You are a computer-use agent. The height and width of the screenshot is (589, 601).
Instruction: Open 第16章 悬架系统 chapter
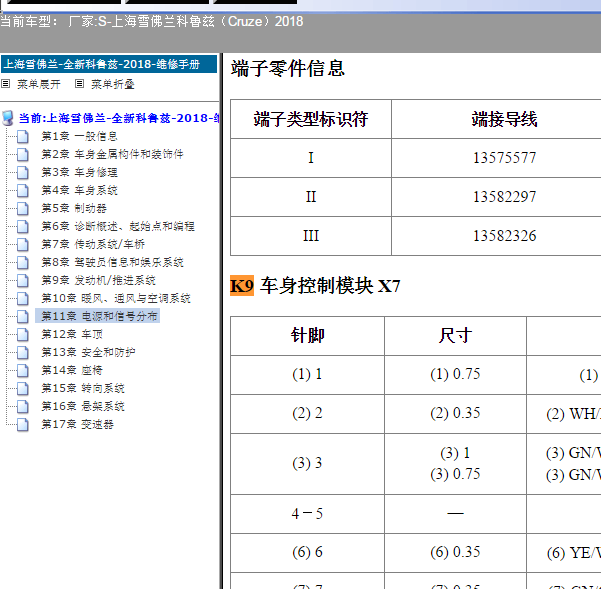click(x=83, y=407)
